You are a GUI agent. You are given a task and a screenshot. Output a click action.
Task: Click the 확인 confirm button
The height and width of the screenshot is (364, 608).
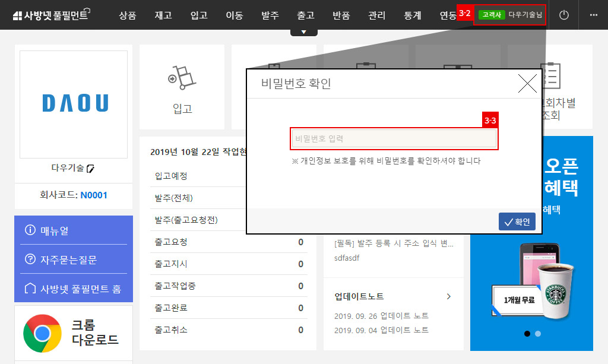(517, 221)
